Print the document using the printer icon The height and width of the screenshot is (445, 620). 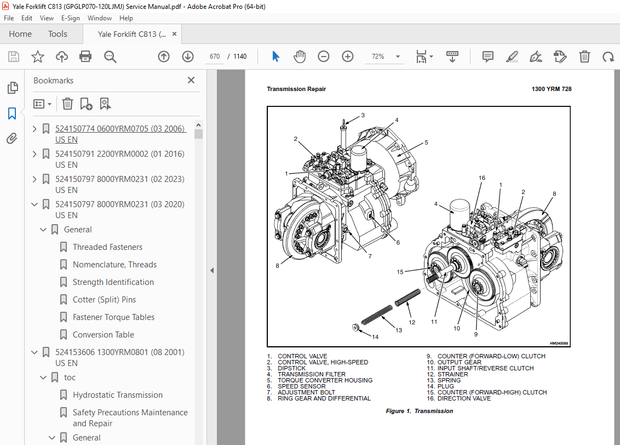point(87,57)
